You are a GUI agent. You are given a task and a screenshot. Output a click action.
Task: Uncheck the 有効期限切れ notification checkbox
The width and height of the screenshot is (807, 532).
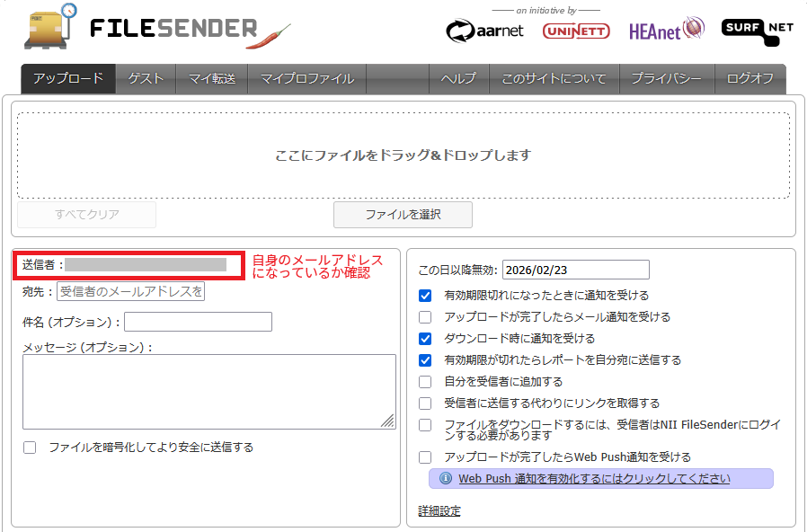tap(425, 295)
